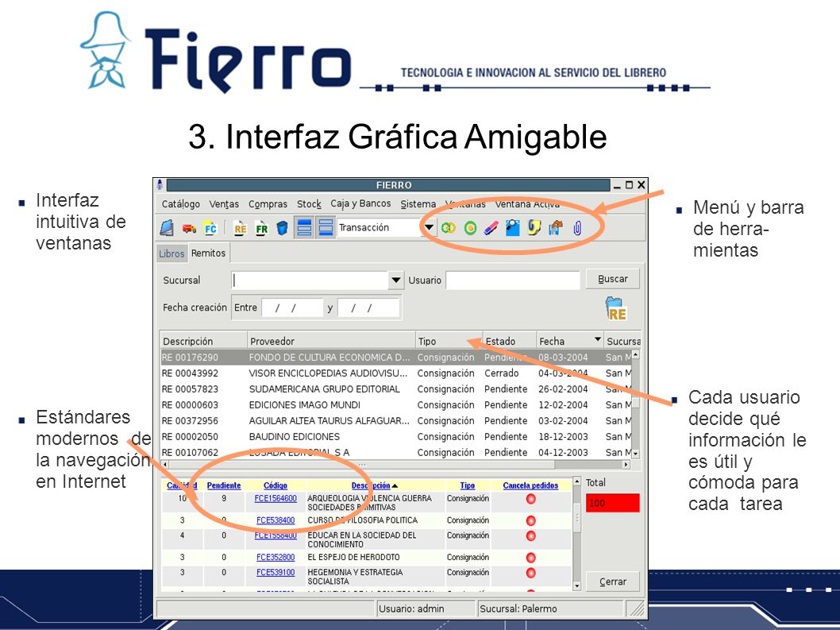Open the Transacción dropdown arrow

click(x=429, y=227)
